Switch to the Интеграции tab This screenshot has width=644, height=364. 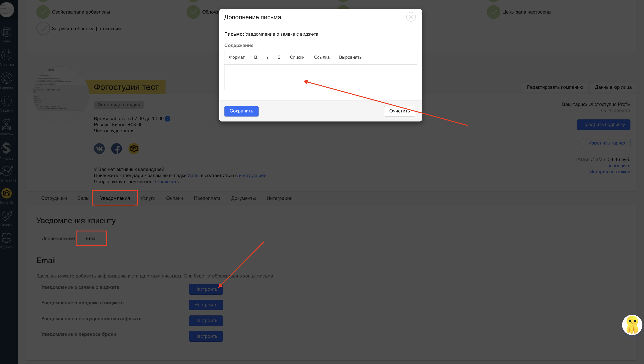[x=280, y=198]
